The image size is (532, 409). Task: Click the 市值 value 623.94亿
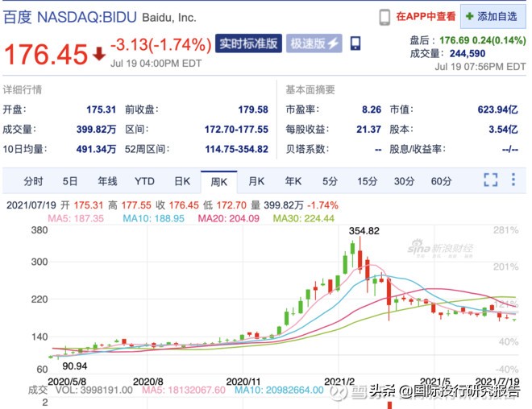point(497,109)
